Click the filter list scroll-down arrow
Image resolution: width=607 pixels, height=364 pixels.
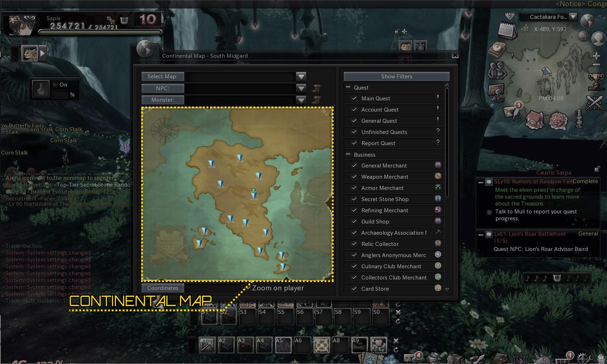[x=447, y=289]
